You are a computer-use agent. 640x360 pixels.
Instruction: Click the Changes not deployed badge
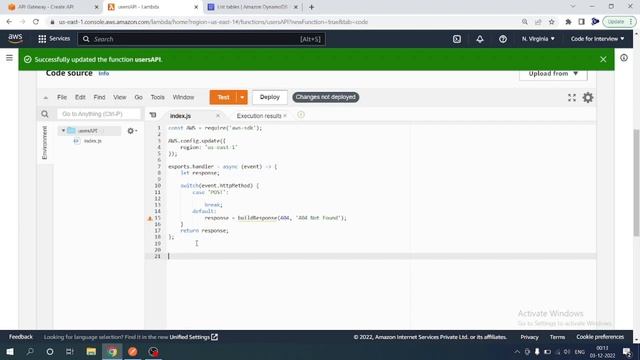[325, 97]
